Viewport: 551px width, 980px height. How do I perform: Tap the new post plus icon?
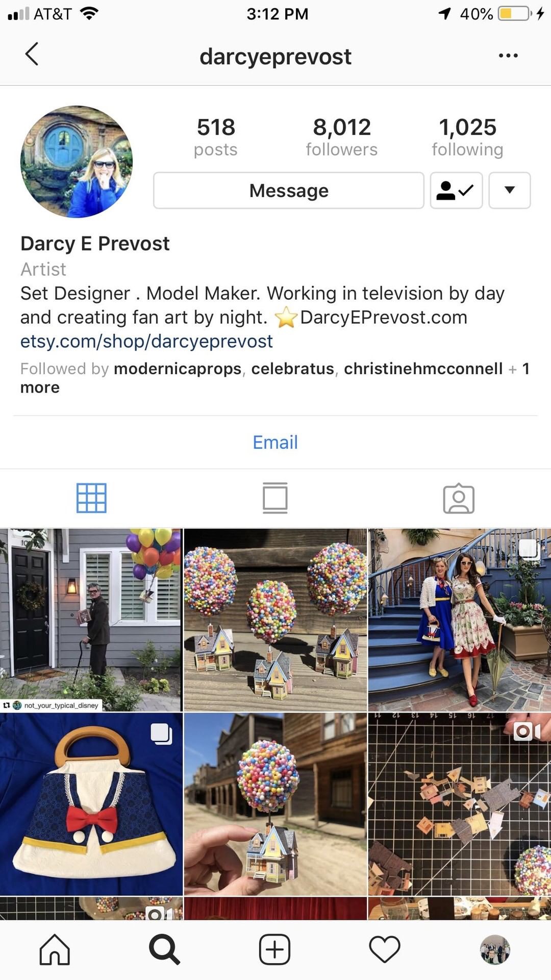click(x=274, y=950)
